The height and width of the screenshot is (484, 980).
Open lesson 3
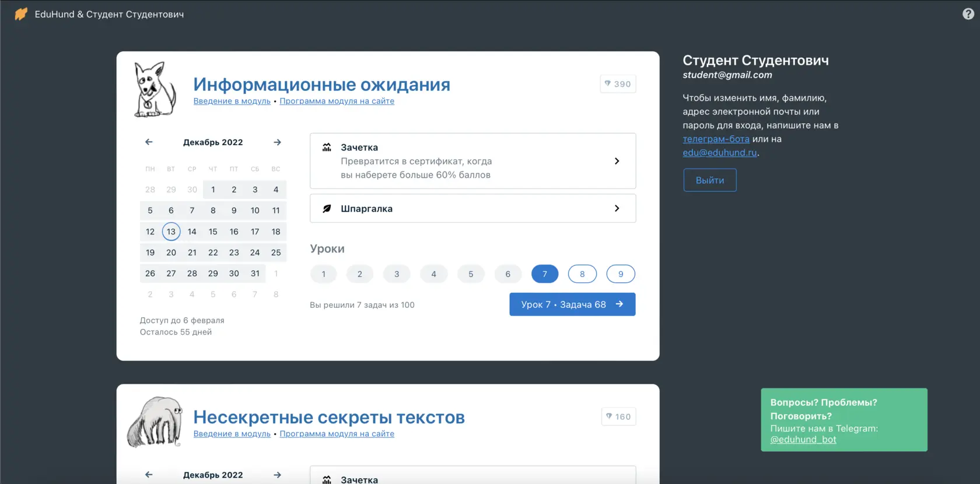[397, 274]
